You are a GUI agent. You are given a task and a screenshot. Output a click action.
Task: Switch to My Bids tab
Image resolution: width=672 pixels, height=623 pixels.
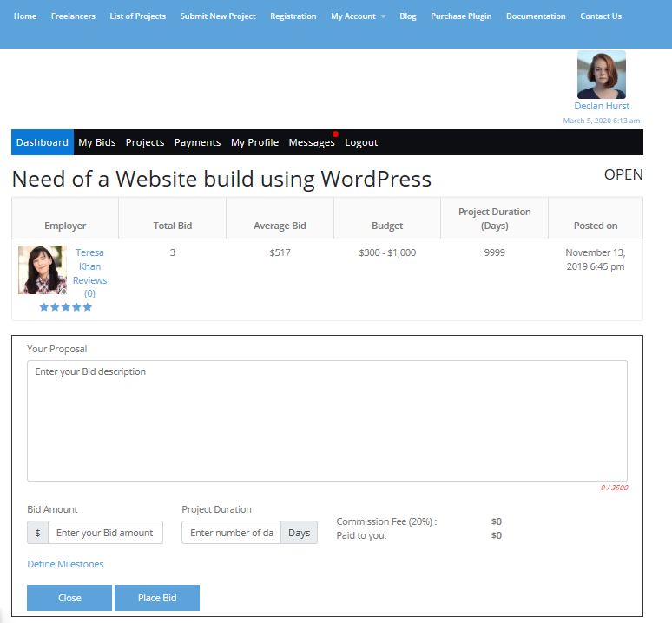97,142
